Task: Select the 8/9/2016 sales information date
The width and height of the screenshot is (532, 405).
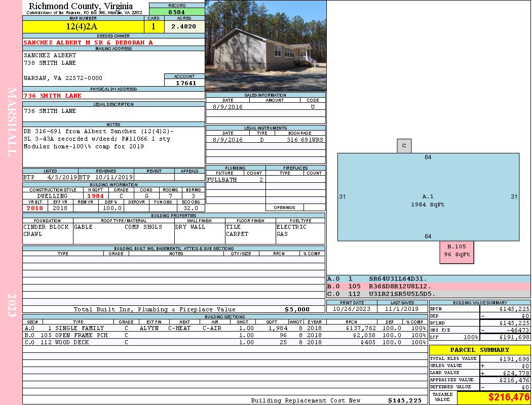Action: coord(228,107)
